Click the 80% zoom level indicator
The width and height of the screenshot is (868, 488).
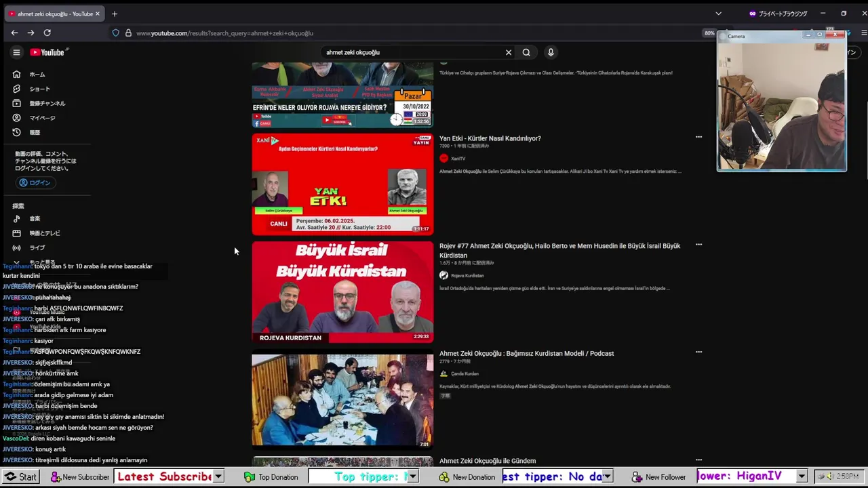[709, 33]
